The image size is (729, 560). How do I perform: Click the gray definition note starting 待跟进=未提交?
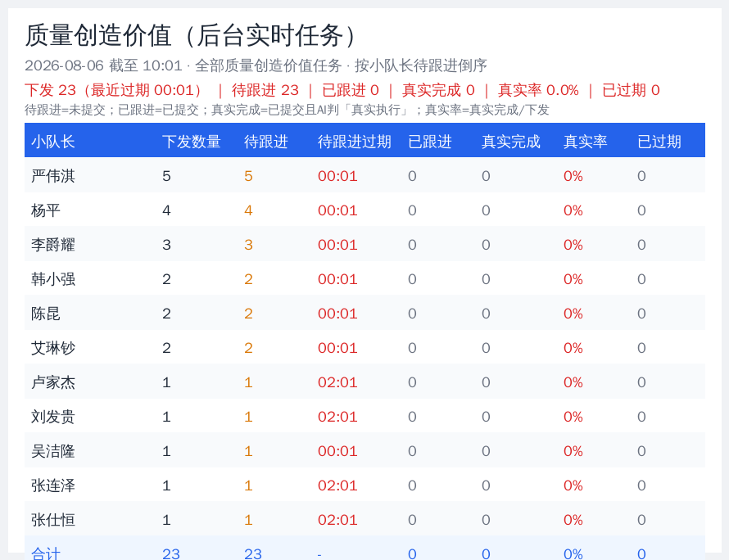click(287, 111)
